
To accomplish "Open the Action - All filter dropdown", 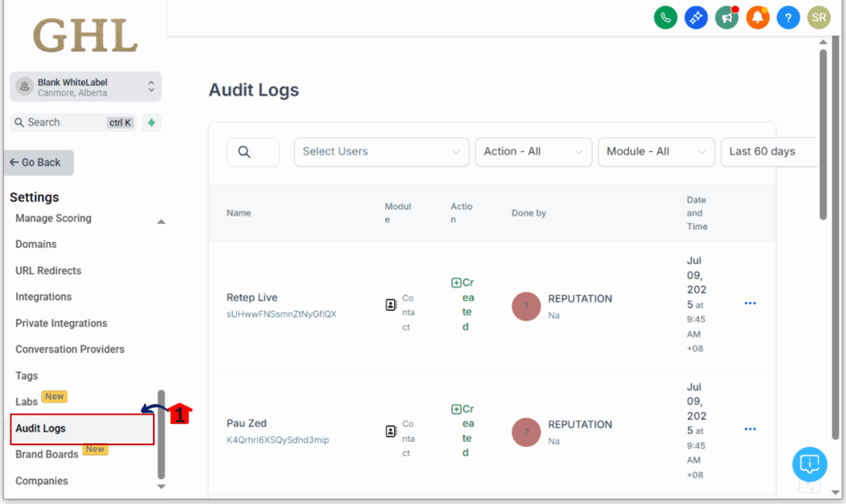I will [x=533, y=152].
